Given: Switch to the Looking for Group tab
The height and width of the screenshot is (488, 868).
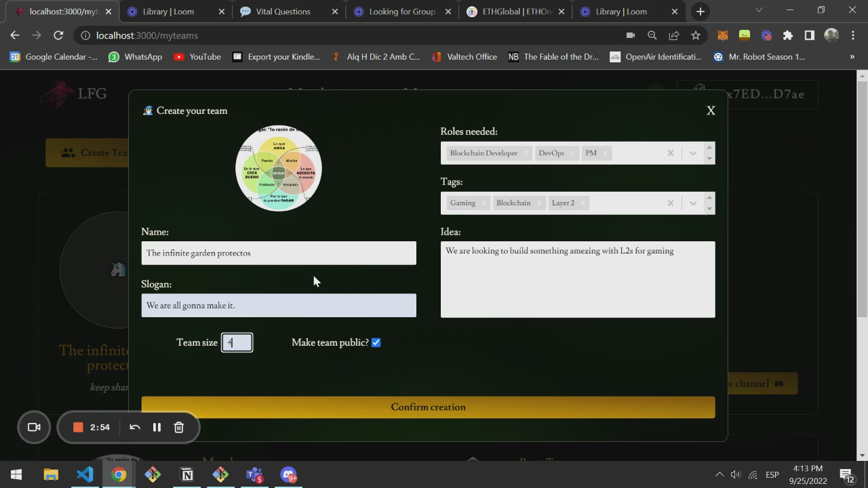Looking at the screenshot, I should (x=403, y=12).
